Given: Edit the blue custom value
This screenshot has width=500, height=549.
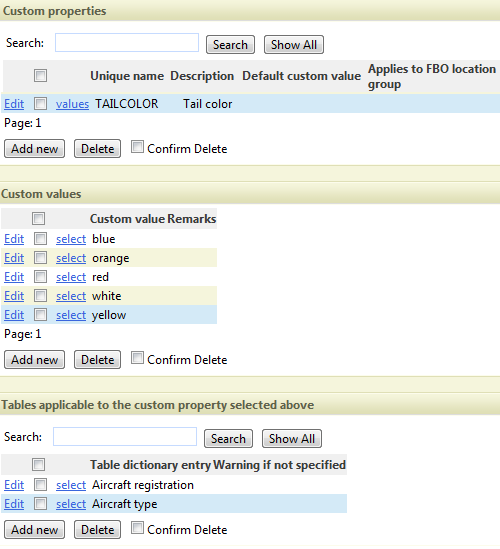Looking at the screenshot, I should (x=14, y=239).
